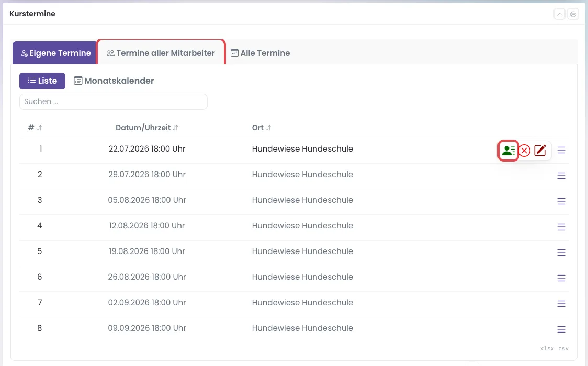588x366 pixels.
Task: Select date 05.08.2026 18:00 Uhr
Action: coord(147,200)
